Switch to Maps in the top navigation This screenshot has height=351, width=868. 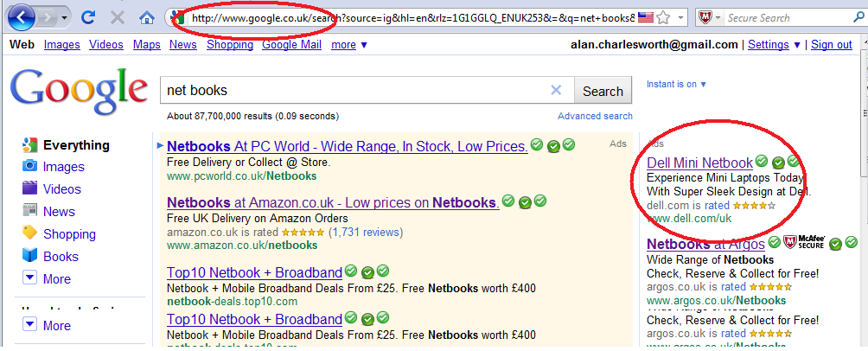pyautogui.click(x=147, y=45)
